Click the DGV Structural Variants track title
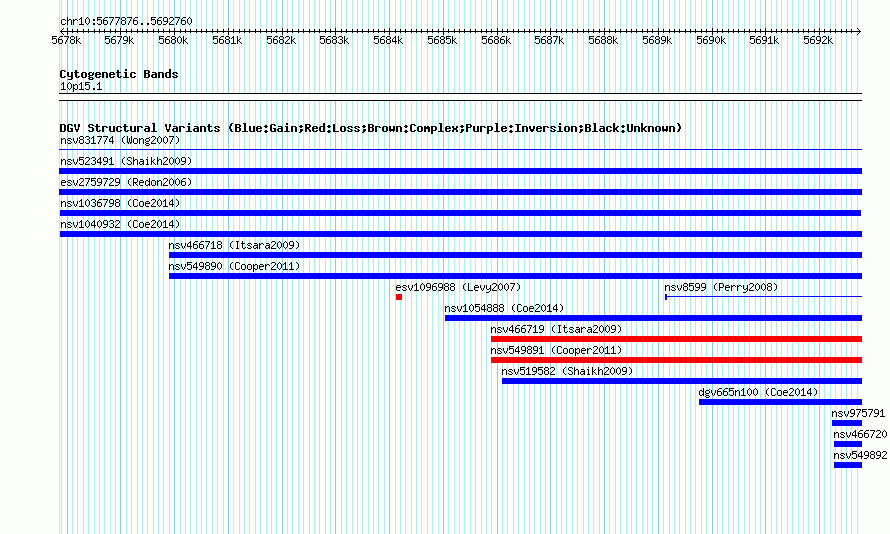890x534 pixels. click(371, 128)
